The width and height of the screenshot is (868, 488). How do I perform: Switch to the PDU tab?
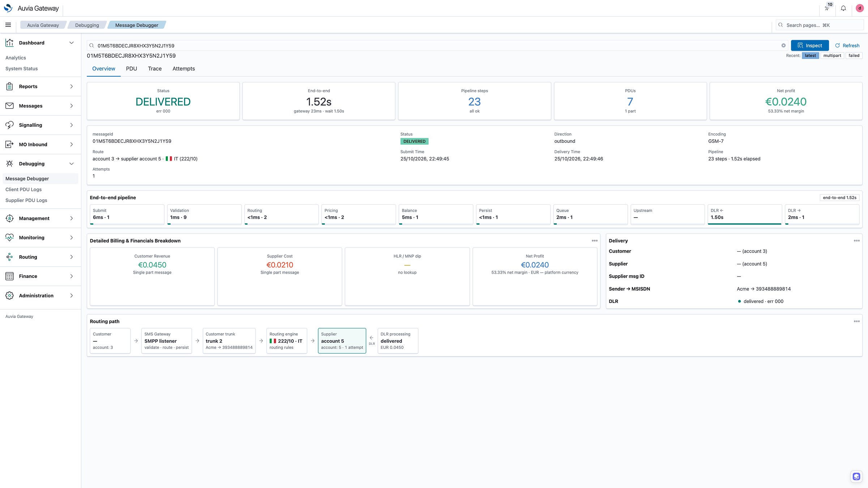[131, 69]
